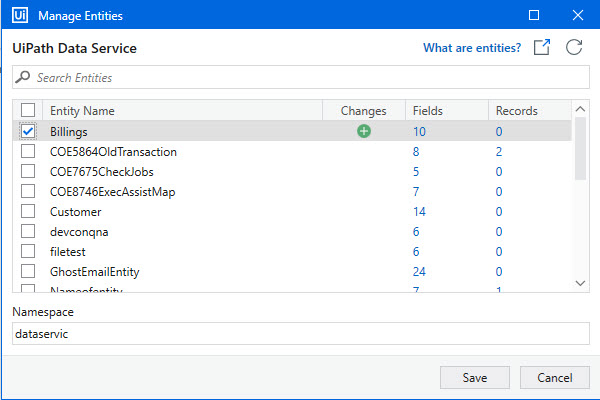
Task: Enable the GhostEmailEntity checkbox
Action: 28,272
